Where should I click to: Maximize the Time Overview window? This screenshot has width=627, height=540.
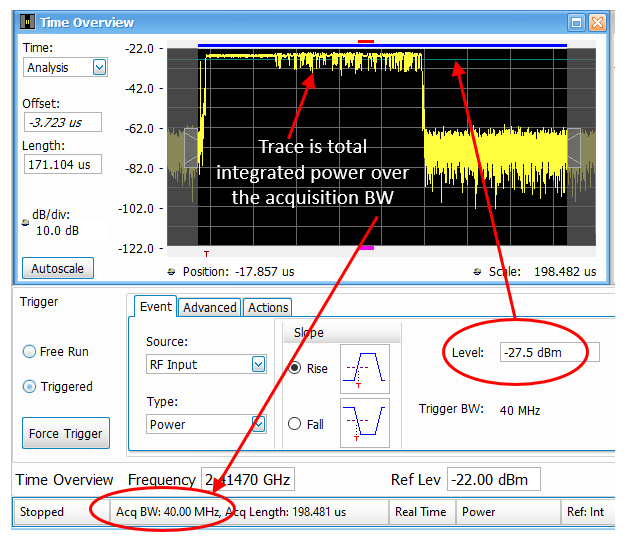pyautogui.click(x=576, y=23)
